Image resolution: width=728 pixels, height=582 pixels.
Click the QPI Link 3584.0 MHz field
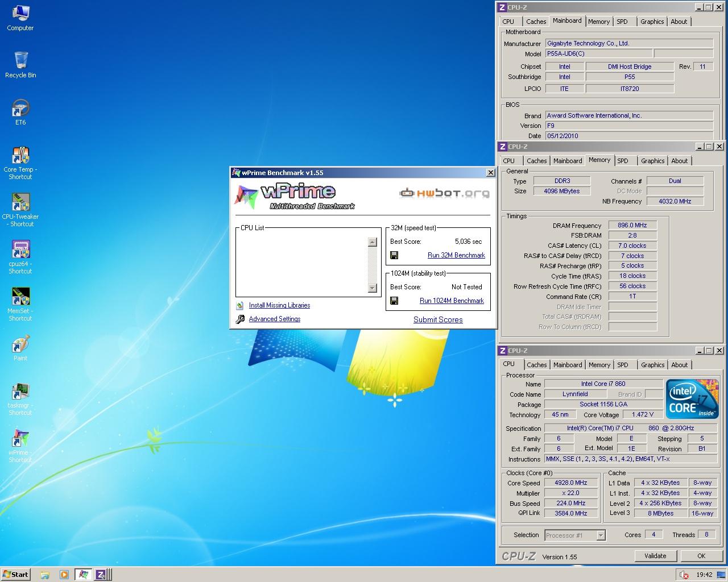(570, 513)
